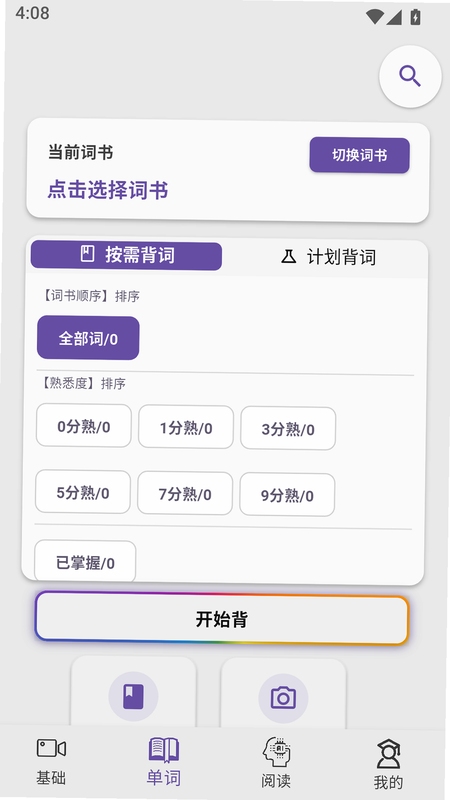Select the 全部词/0 filter chip

tap(88, 338)
